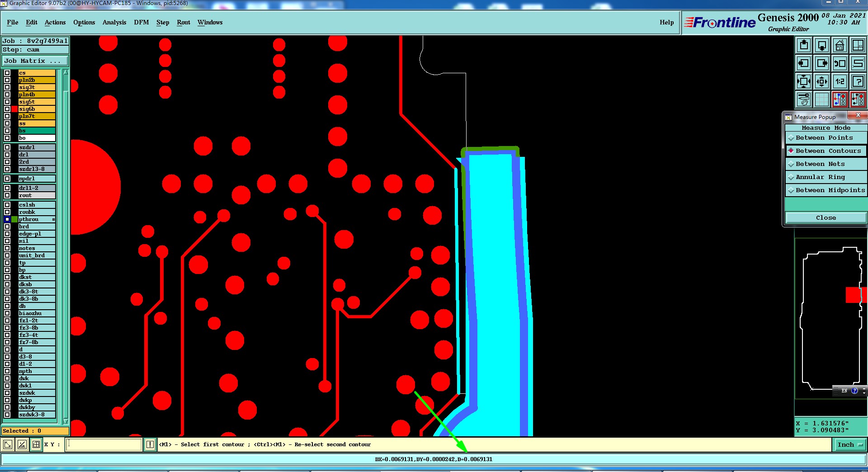Image resolution: width=868 pixels, height=472 pixels.
Task: Click the Pan Up view icon
Action: pyautogui.click(x=804, y=45)
